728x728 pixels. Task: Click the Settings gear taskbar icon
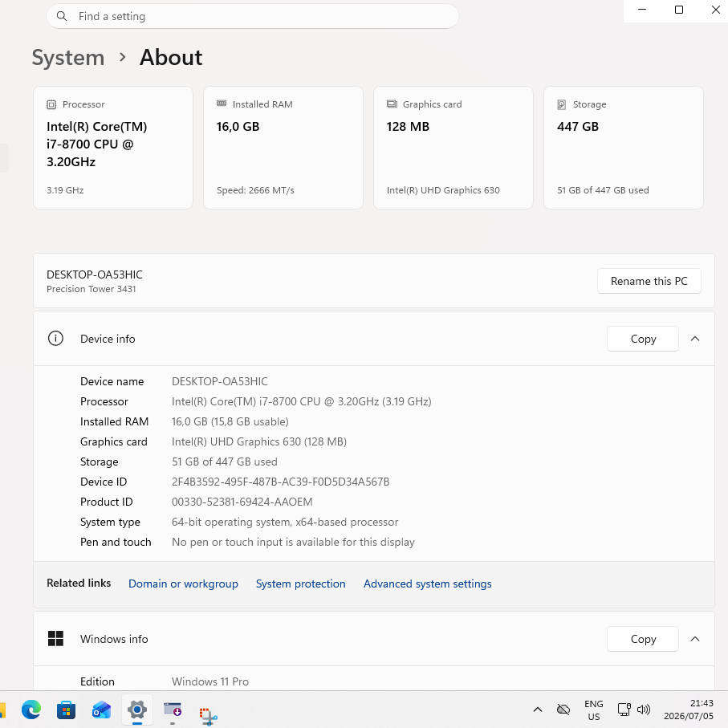pos(137,710)
